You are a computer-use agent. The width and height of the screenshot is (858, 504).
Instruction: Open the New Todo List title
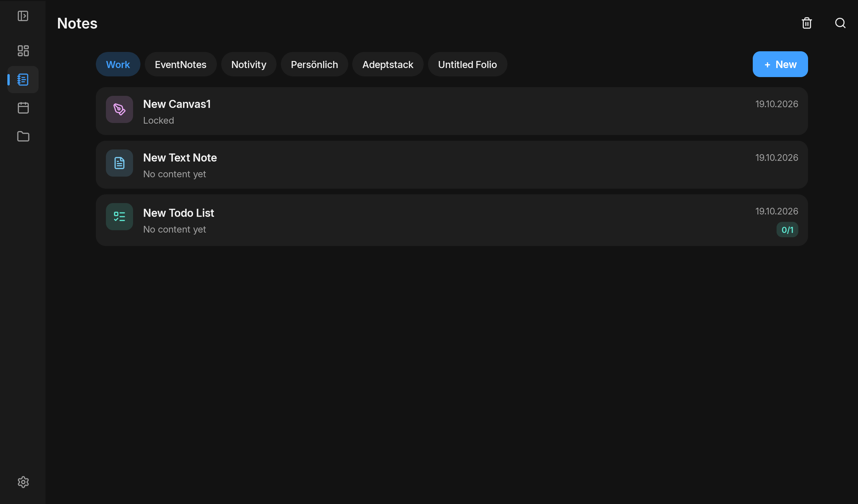(x=178, y=213)
